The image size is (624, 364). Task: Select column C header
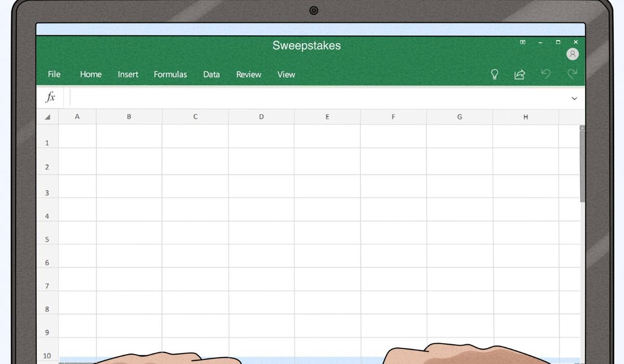click(196, 117)
